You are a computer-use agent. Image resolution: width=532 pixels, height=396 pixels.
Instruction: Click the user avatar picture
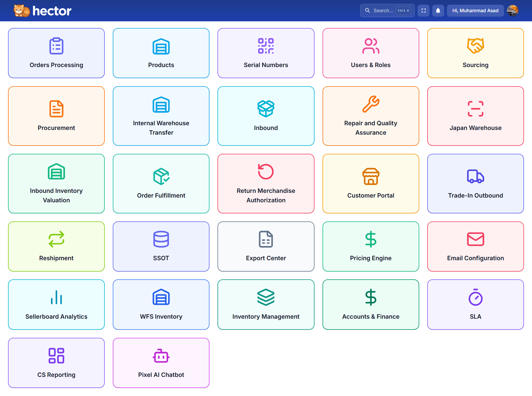tap(513, 11)
